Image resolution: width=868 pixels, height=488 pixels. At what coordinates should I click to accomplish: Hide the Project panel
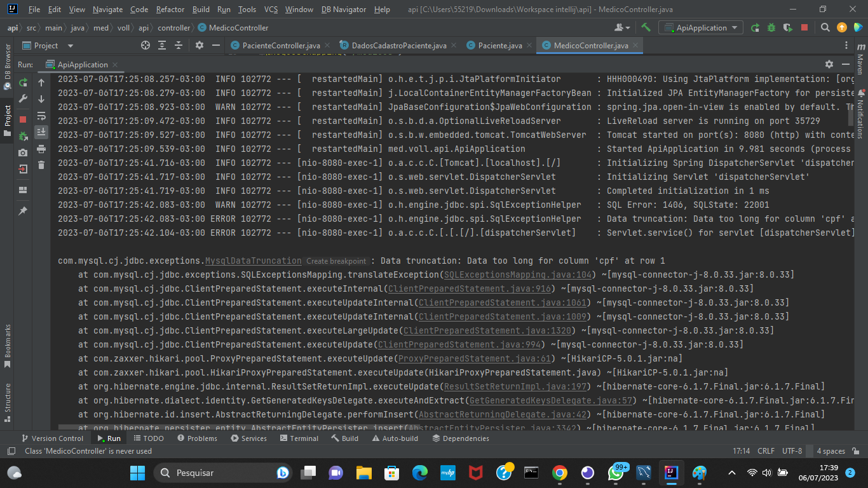(x=215, y=45)
